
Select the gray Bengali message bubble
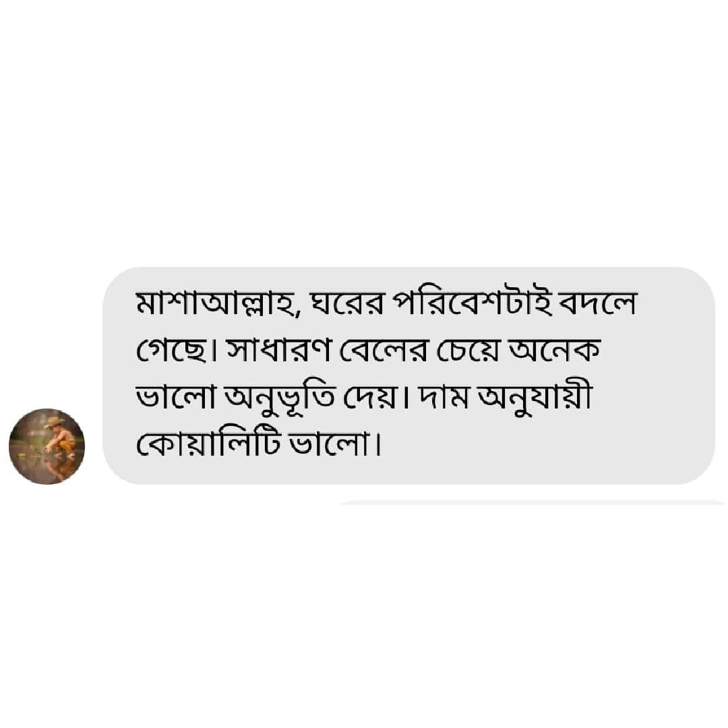coord(408,375)
